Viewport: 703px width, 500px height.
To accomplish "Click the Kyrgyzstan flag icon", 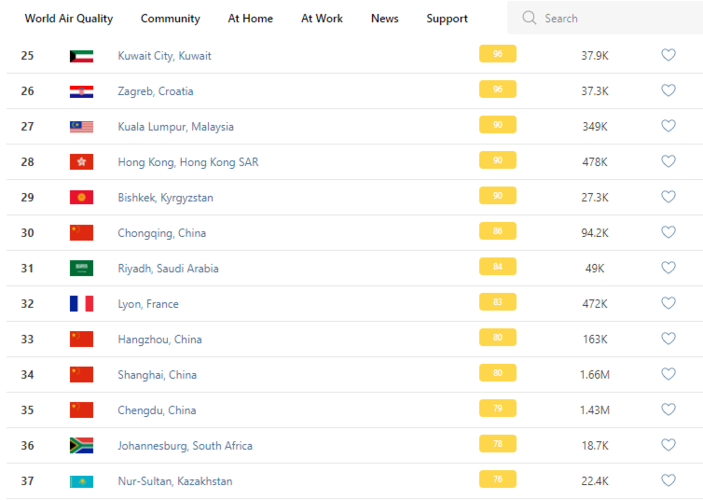I will click(81, 198).
